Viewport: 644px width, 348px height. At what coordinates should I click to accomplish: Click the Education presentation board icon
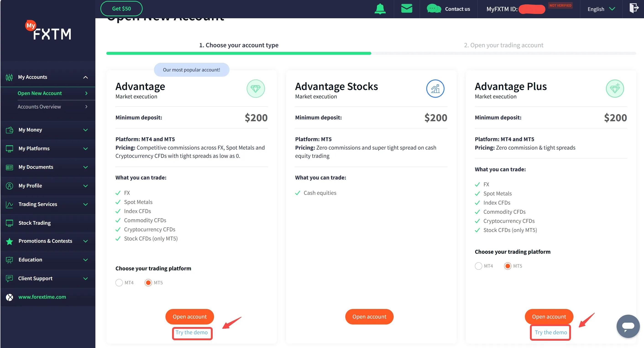point(10,260)
